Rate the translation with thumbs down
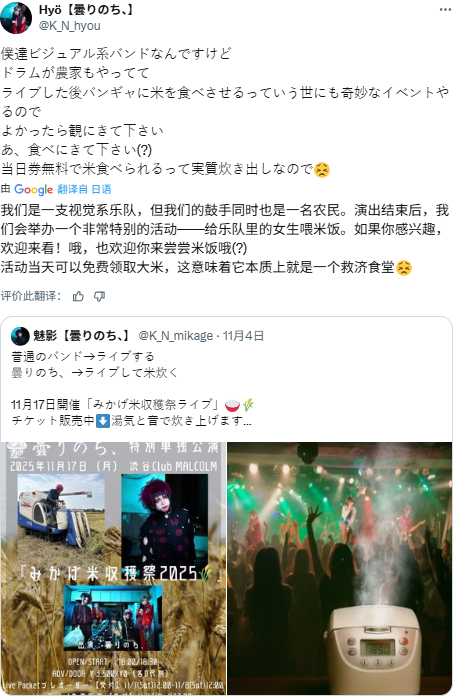 click(x=100, y=296)
